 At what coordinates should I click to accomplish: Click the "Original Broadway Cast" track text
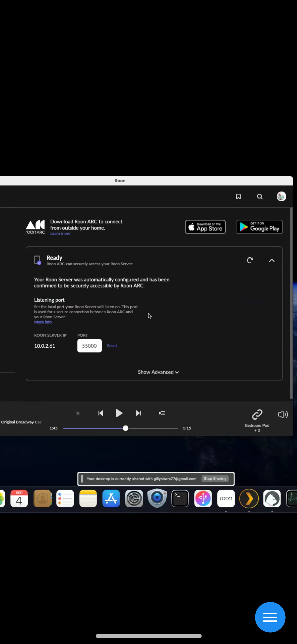tap(22, 422)
